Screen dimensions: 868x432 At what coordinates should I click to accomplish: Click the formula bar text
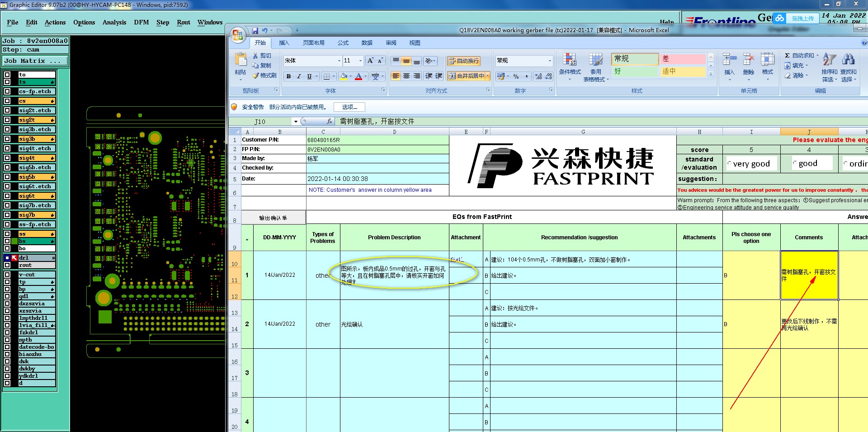coord(377,121)
